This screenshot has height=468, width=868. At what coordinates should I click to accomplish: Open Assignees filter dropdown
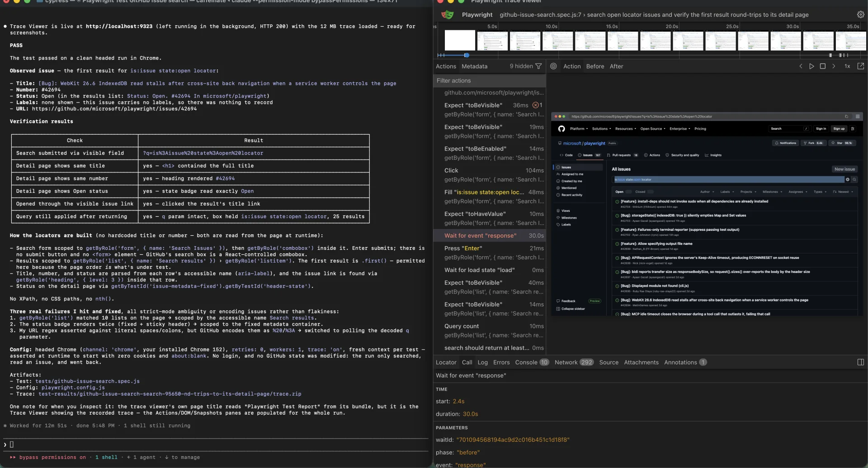(798, 192)
